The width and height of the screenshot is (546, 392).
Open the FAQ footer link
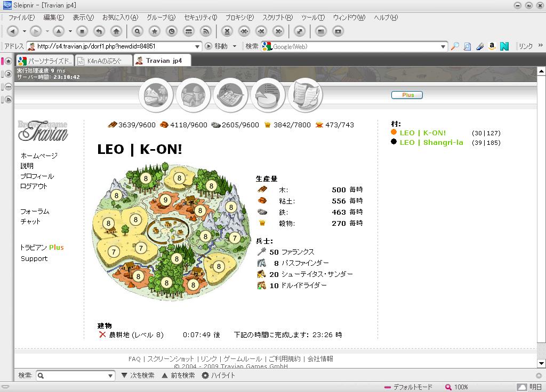134,358
